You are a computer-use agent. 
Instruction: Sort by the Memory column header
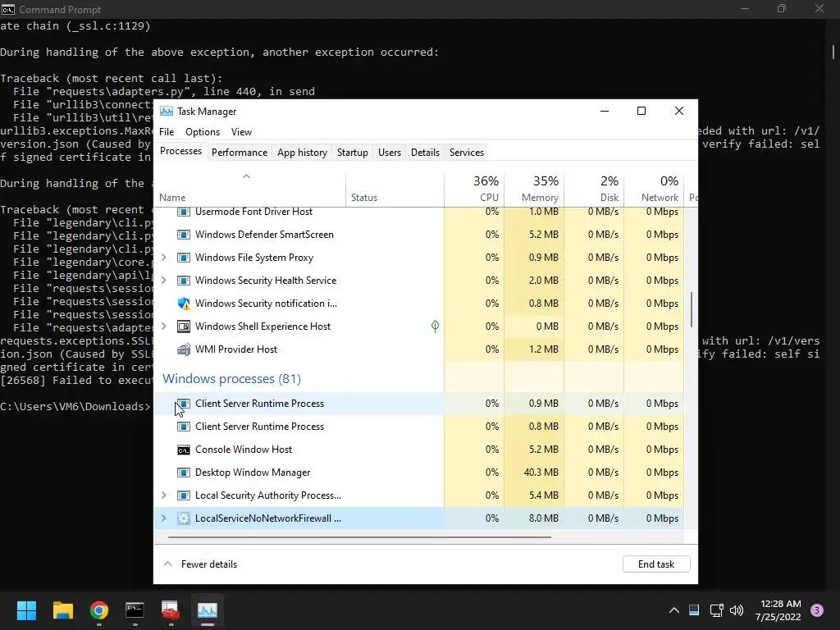click(x=534, y=190)
